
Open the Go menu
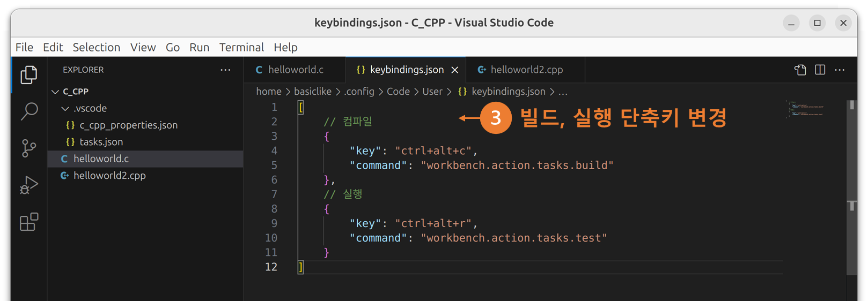(x=172, y=47)
